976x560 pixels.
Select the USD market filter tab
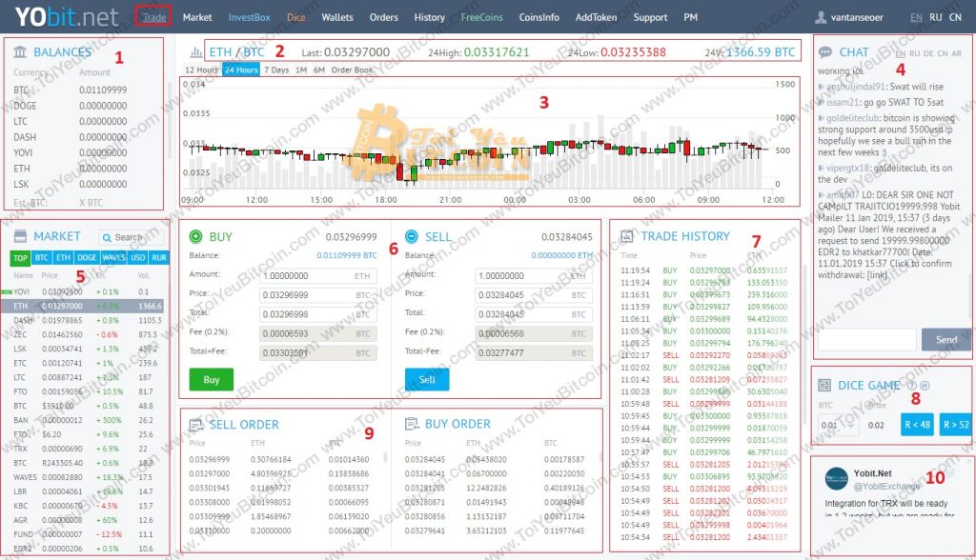click(137, 257)
